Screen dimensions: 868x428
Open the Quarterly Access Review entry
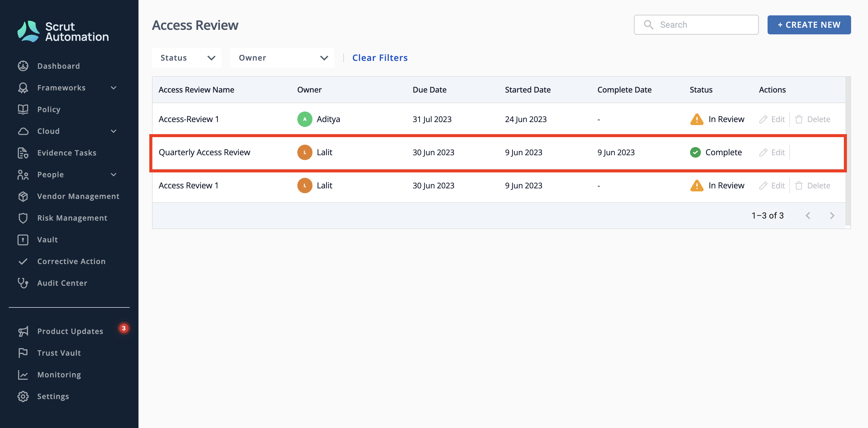click(x=204, y=153)
